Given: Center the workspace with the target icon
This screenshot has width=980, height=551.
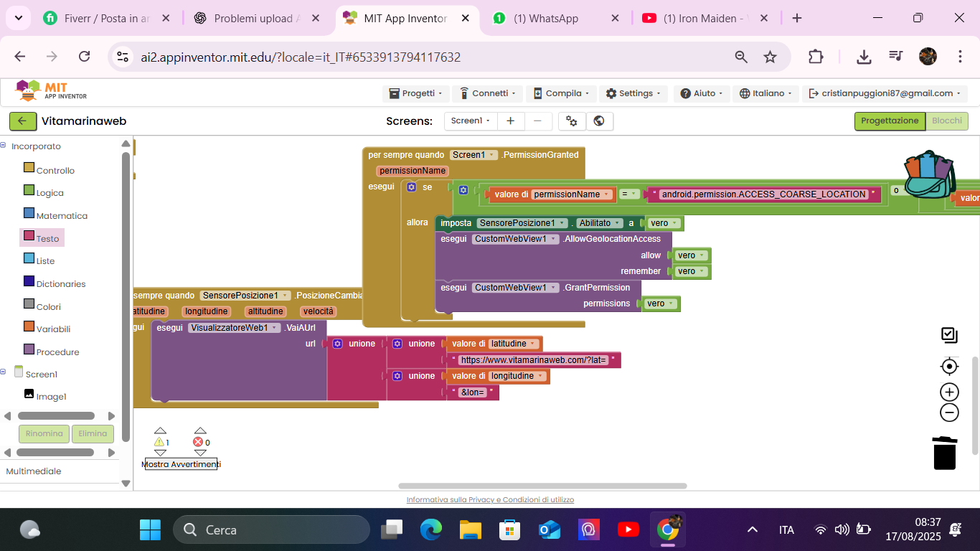Looking at the screenshot, I should [949, 367].
